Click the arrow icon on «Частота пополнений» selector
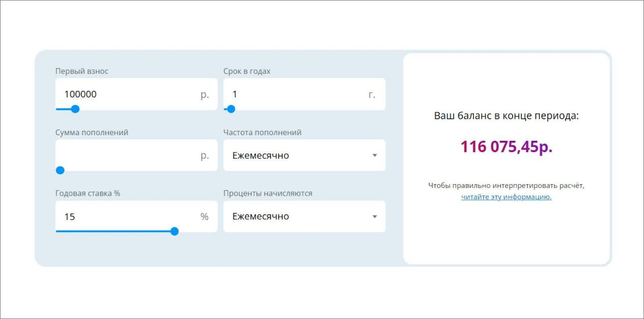Image resolution: width=644 pixels, height=319 pixels. click(375, 155)
